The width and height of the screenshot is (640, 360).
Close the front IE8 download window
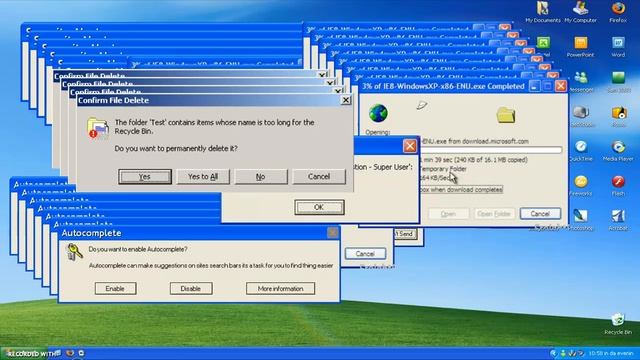(x=561, y=86)
